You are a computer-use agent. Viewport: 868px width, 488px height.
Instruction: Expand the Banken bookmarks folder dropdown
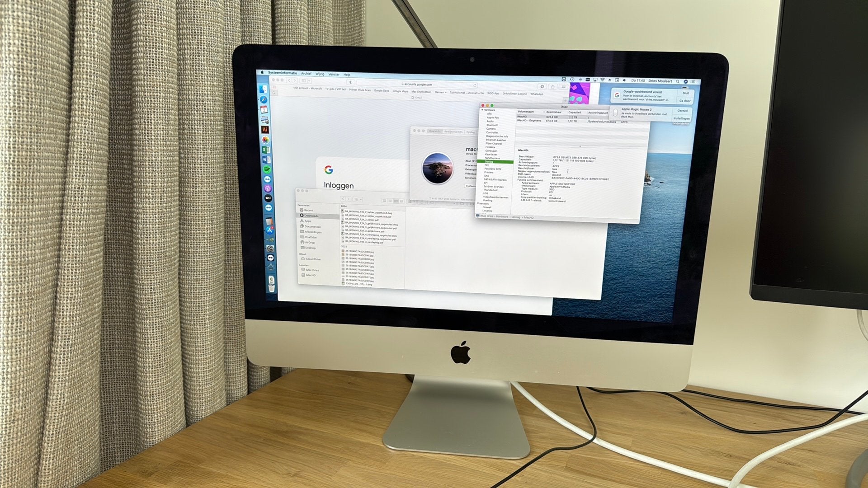tap(440, 92)
